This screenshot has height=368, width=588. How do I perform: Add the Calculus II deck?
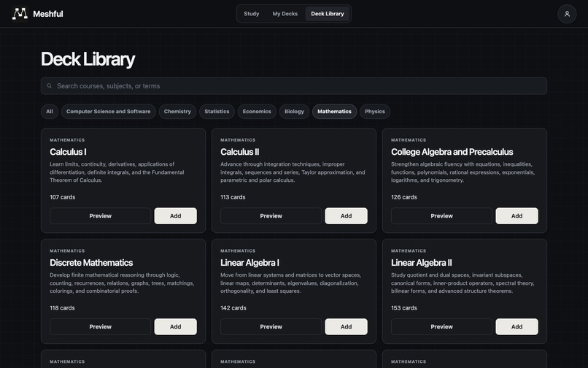(346, 216)
